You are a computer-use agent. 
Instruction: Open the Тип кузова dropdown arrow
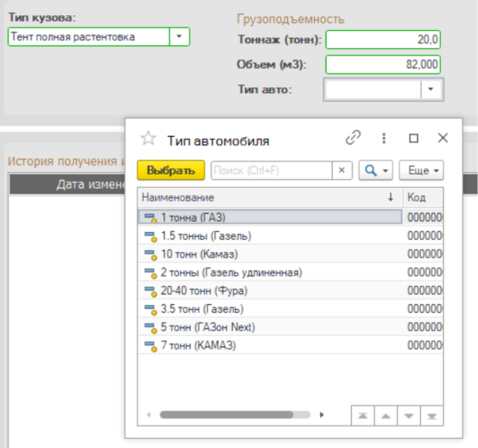coord(179,37)
